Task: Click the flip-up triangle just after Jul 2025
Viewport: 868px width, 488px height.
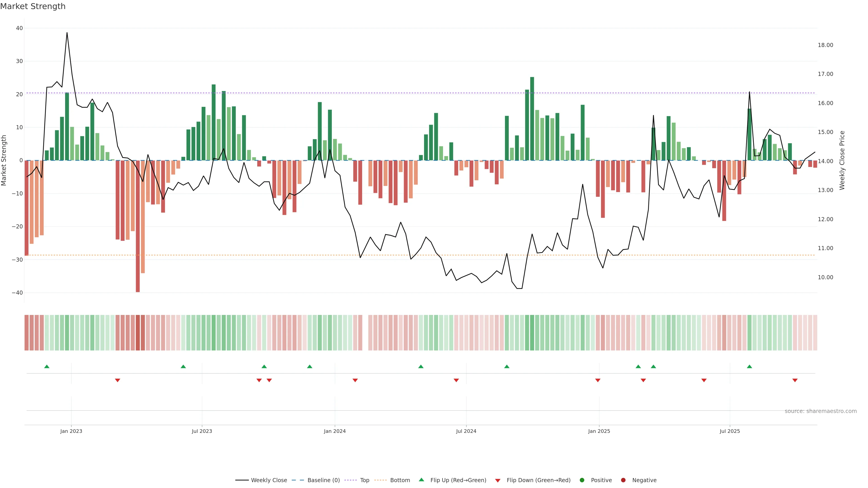Action: pos(749,366)
